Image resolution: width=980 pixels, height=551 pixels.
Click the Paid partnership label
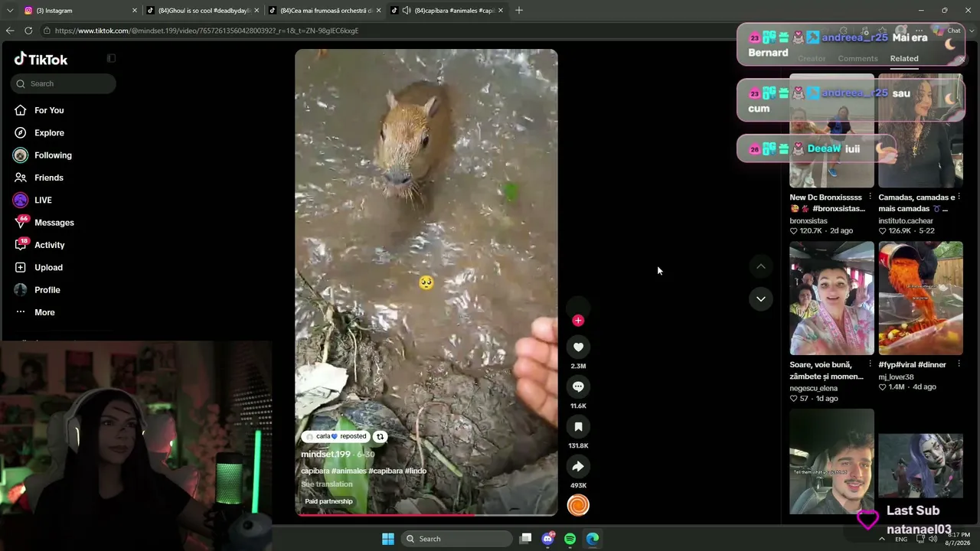[x=328, y=501]
